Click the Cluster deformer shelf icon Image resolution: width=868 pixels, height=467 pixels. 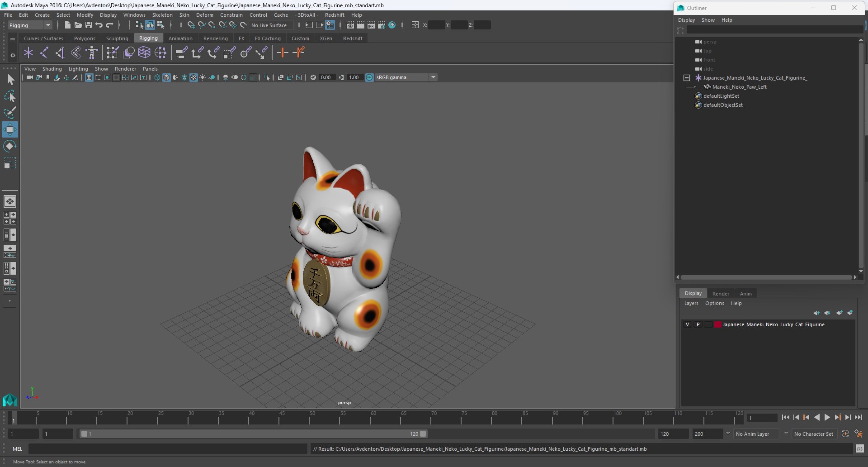160,52
